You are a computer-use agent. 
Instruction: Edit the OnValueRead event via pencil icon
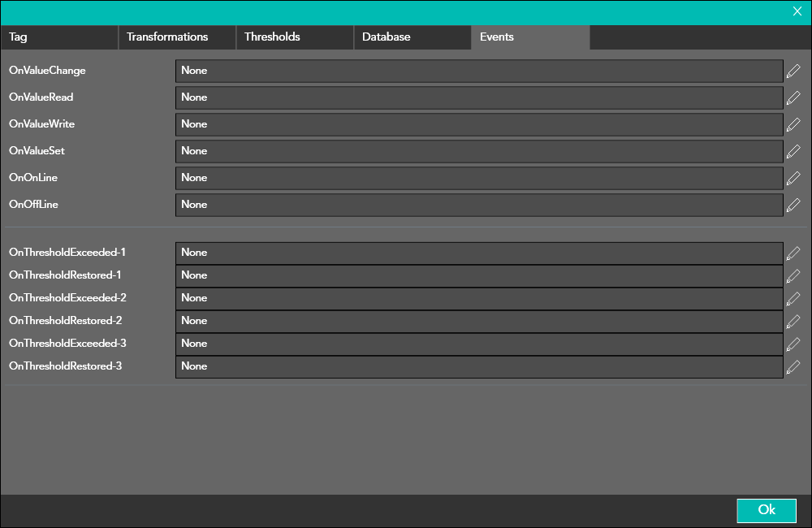793,97
